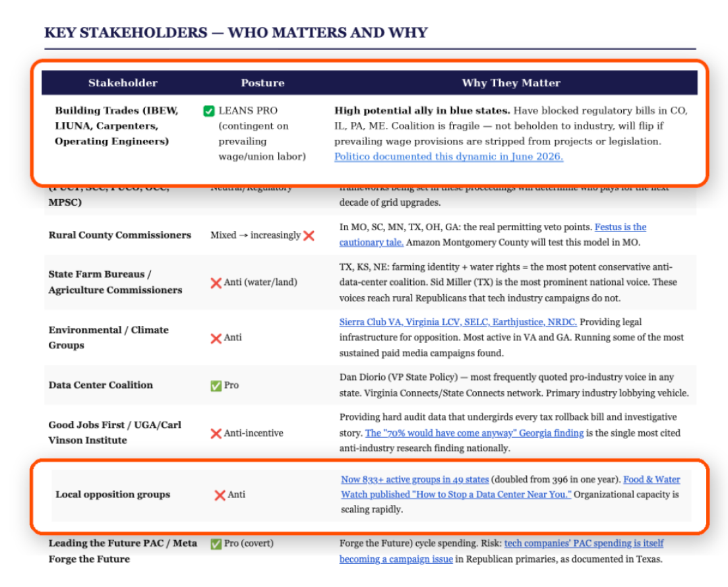Viewport: 728px width, 587px height.
Task: Click red X icon beside Anti-incentive
Action: click(216, 433)
